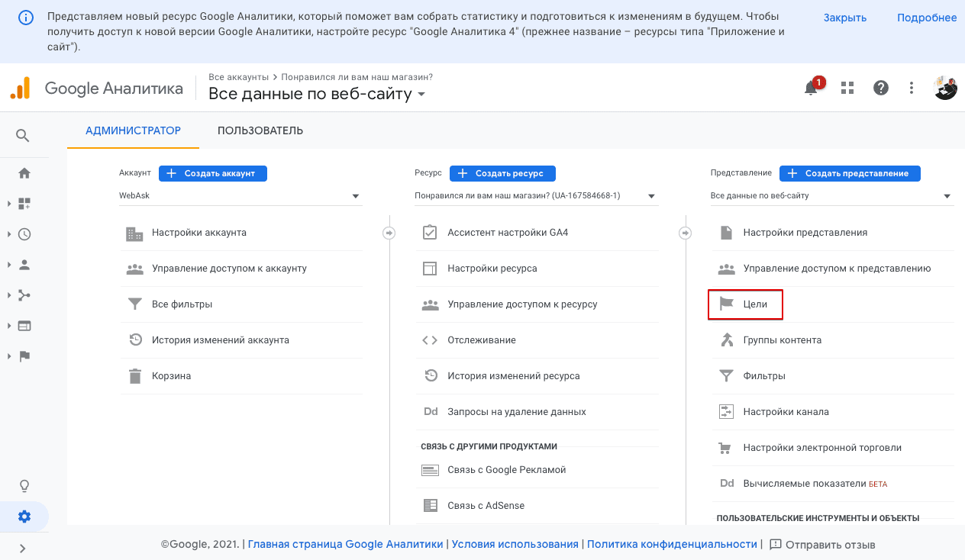The width and height of the screenshot is (965, 560).
Task: Open 'Настройки представления'
Action: 832,233
